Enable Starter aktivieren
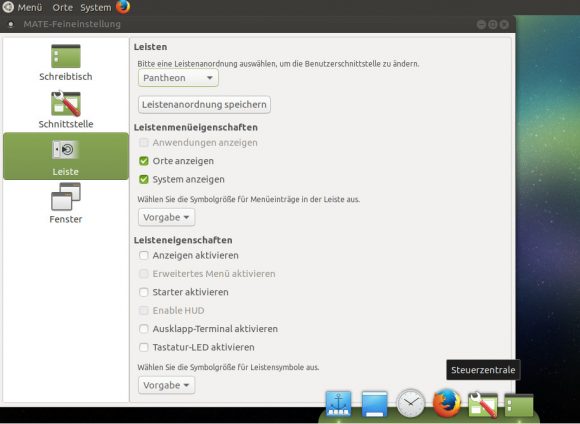This screenshot has height=424, width=580. tap(144, 292)
